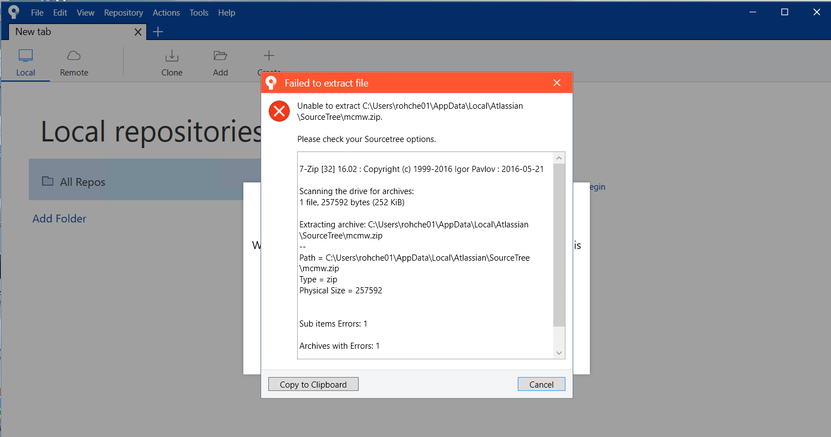Click 'Sub items Errors: 1' text
This screenshot has width=831, height=437.
tap(333, 324)
